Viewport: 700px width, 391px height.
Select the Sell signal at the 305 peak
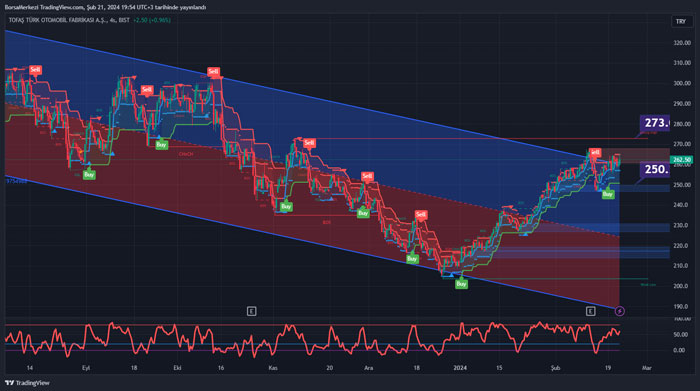tap(213, 71)
